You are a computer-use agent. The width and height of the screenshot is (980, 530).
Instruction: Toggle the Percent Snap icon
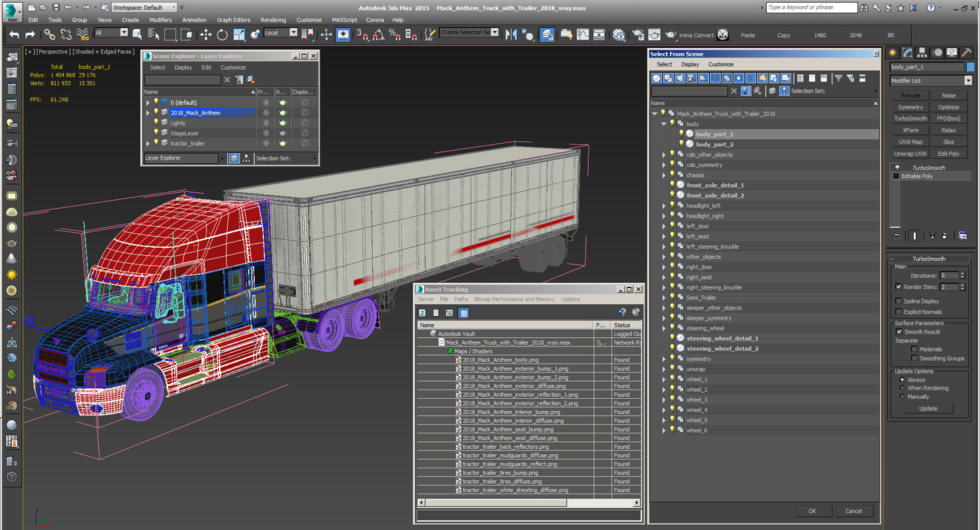coord(394,34)
